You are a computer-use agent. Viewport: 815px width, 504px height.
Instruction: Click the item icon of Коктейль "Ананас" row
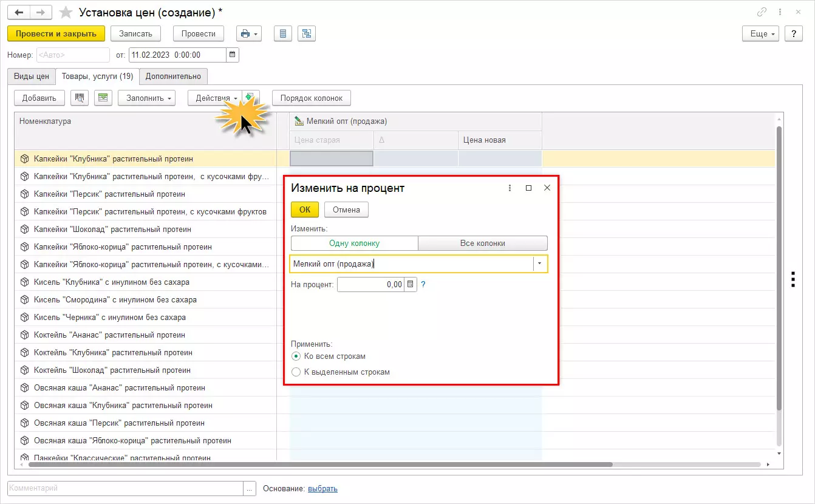coord(24,335)
